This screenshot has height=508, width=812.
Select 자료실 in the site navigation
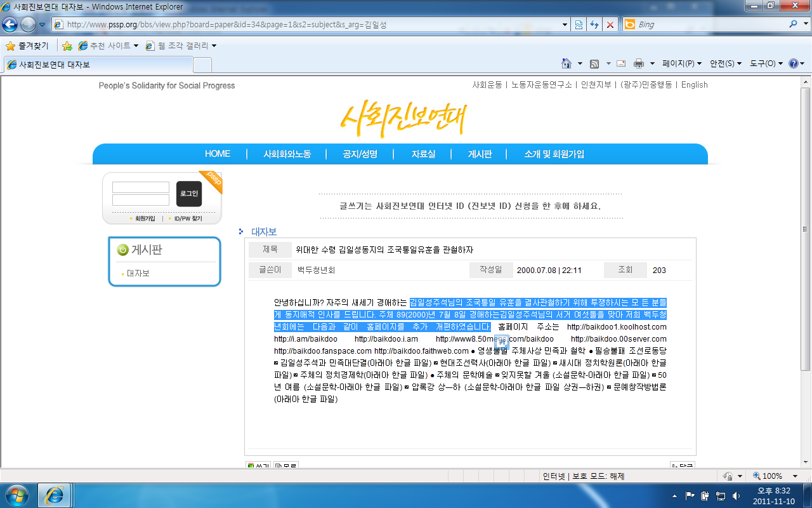423,154
